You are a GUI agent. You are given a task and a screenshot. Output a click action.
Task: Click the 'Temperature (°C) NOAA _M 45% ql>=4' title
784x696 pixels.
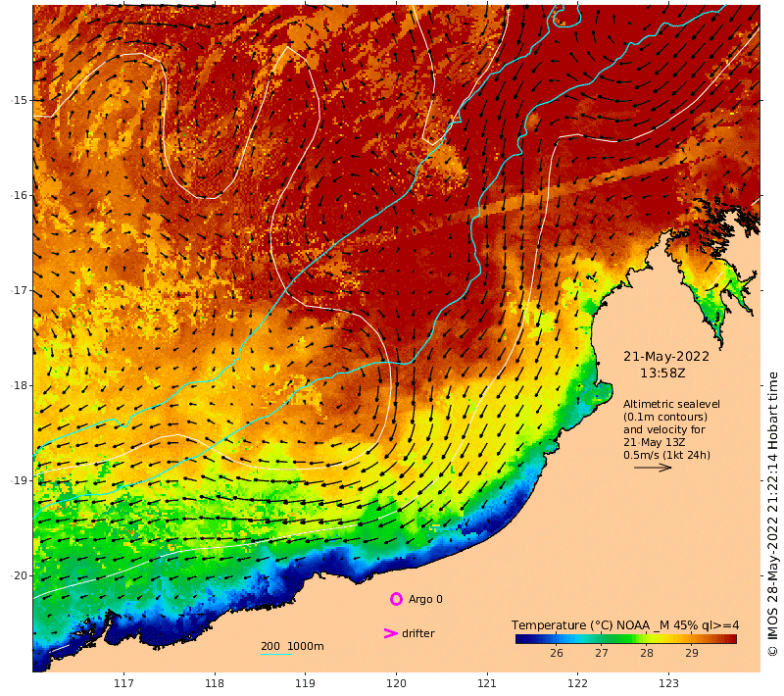point(625,625)
